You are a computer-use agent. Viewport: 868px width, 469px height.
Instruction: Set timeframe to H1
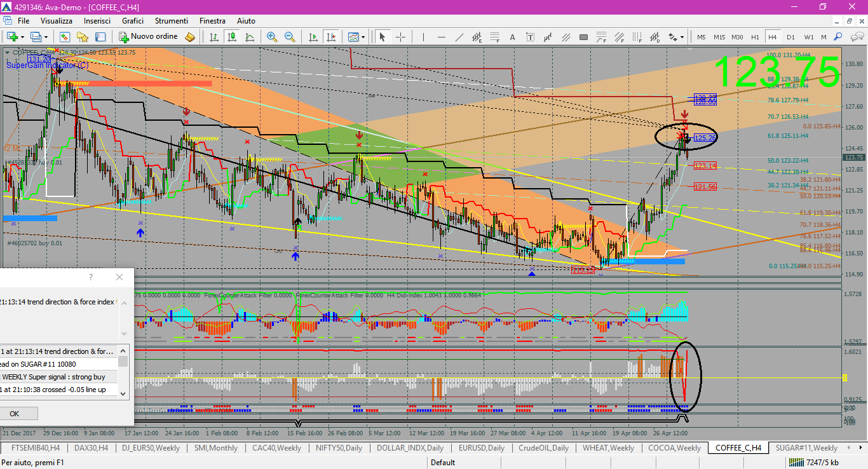click(x=755, y=37)
